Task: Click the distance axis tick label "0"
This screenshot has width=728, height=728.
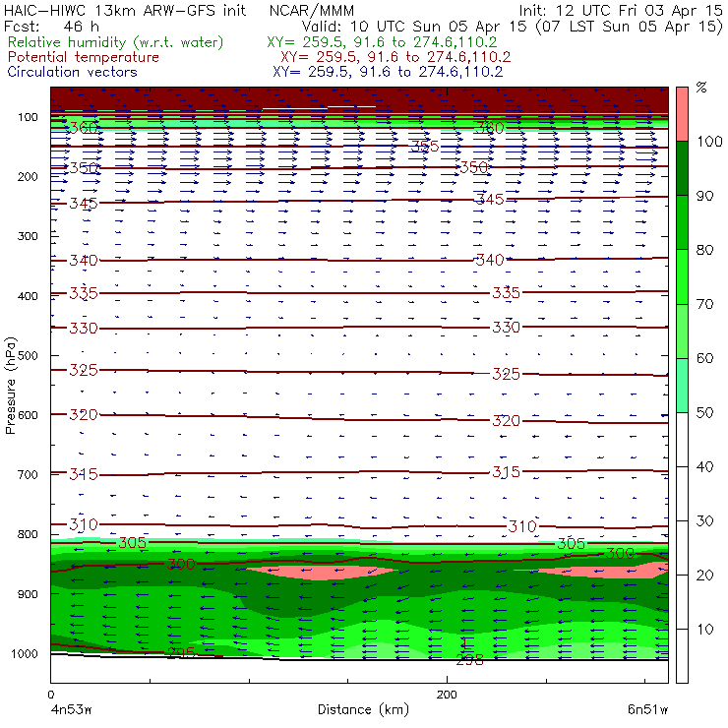Action: coord(50,695)
